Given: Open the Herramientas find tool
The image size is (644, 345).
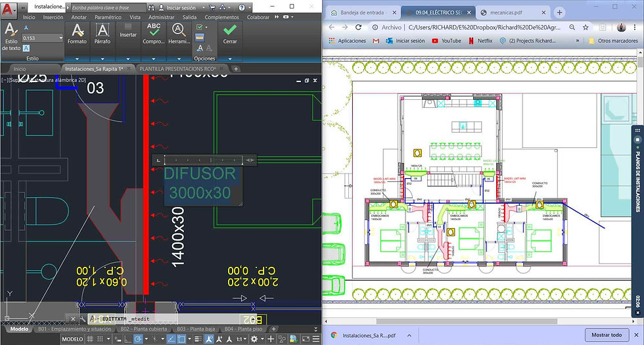Looking at the screenshot, I should click(179, 34).
